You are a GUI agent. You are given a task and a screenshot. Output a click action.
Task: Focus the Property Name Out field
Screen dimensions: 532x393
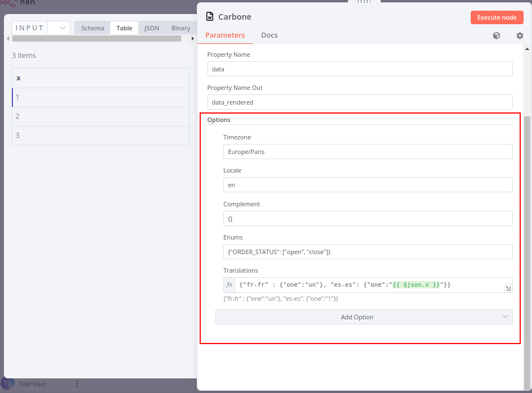coord(360,102)
